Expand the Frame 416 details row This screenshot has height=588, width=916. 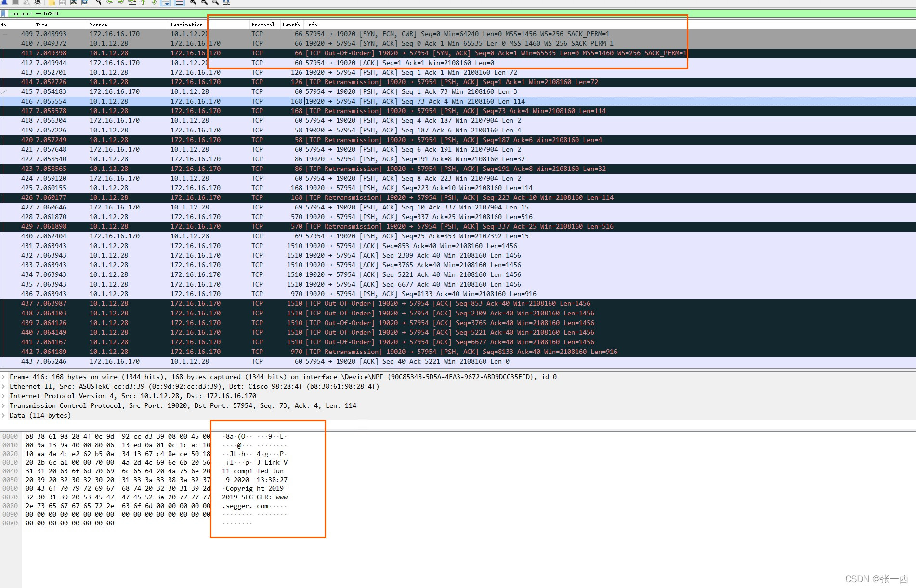3,377
